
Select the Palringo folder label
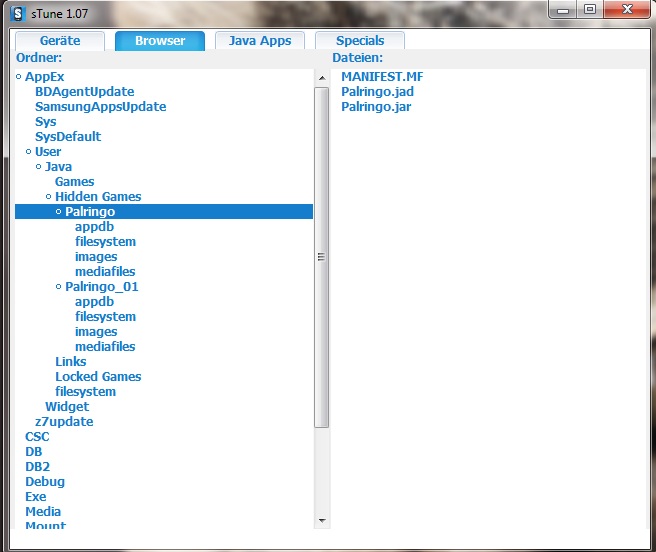coord(90,212)
